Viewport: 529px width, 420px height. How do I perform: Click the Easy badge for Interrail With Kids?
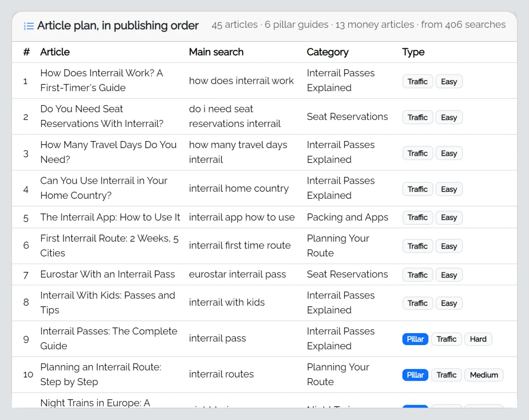[x=449, y=303]
